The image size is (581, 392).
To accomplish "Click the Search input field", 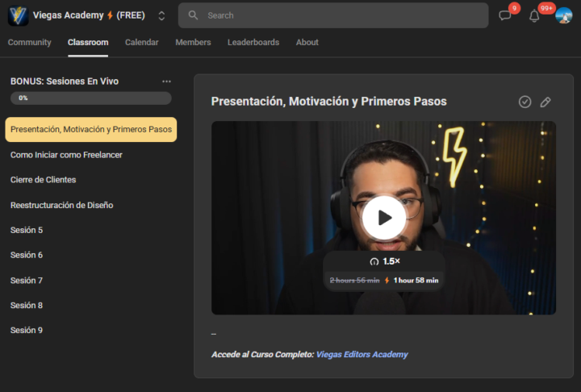I will (x=333, y=15).
